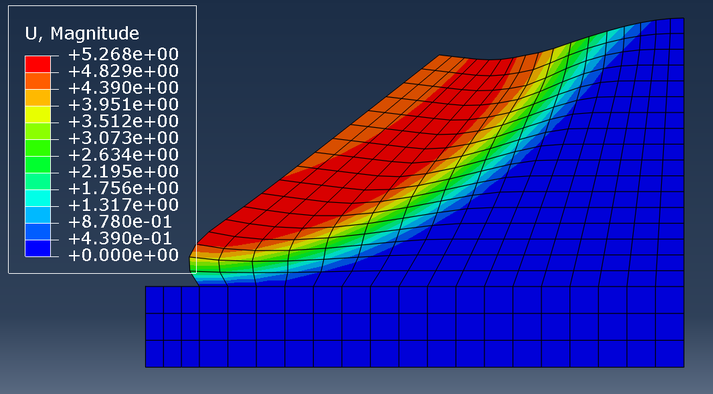Select the +3.951e+00 legend value
Image resolution: width=713 pixels, height=394 pixels.
pos(123,105)
